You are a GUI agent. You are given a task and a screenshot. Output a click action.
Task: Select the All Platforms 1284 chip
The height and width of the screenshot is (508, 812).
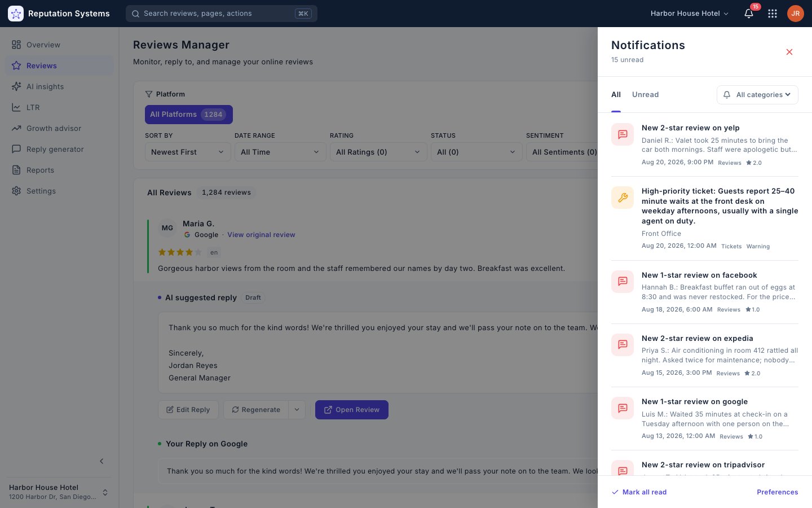[189, 115]
